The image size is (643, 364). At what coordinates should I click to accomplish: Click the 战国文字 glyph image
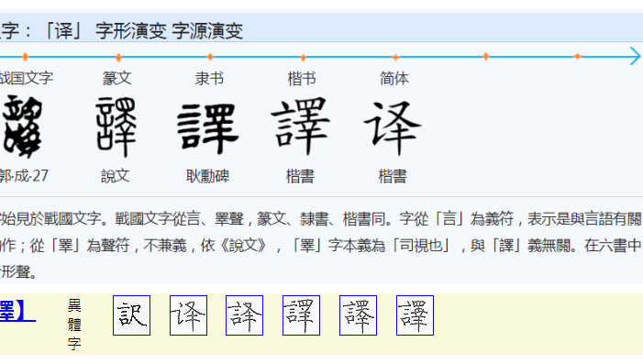(23, 127)
